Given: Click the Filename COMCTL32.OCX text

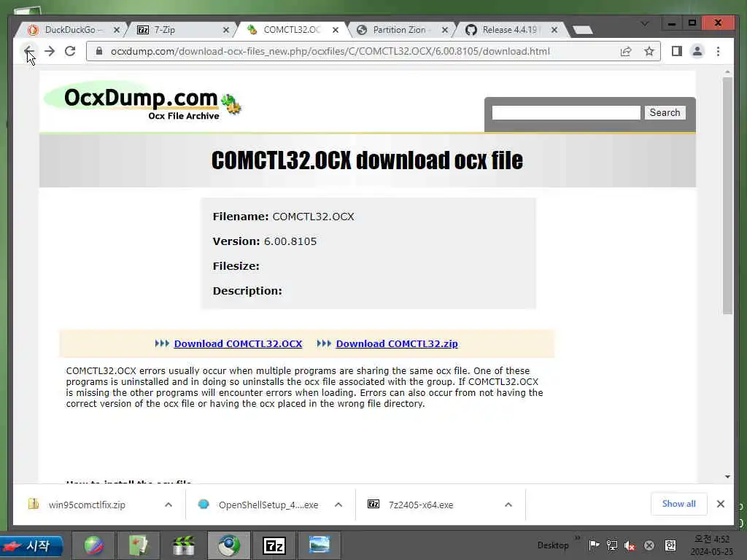Looking at the screenshot, I should 283,217.
